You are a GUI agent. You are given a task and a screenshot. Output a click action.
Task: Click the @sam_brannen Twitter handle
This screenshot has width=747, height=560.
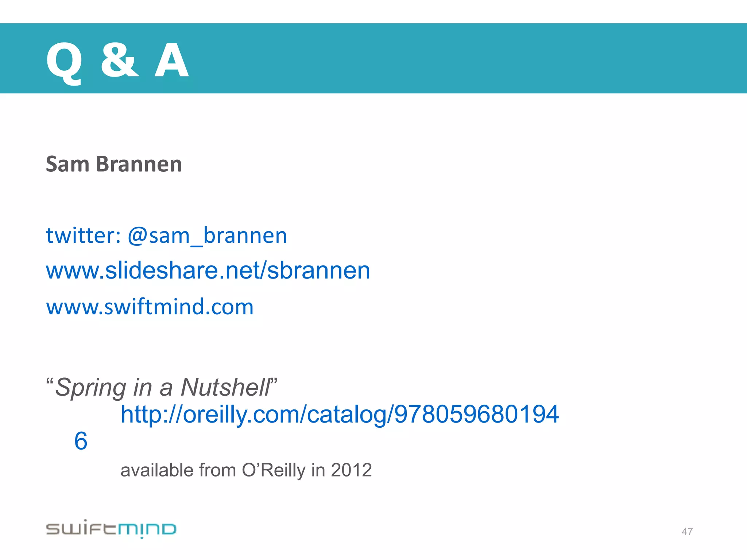point(207,236)
